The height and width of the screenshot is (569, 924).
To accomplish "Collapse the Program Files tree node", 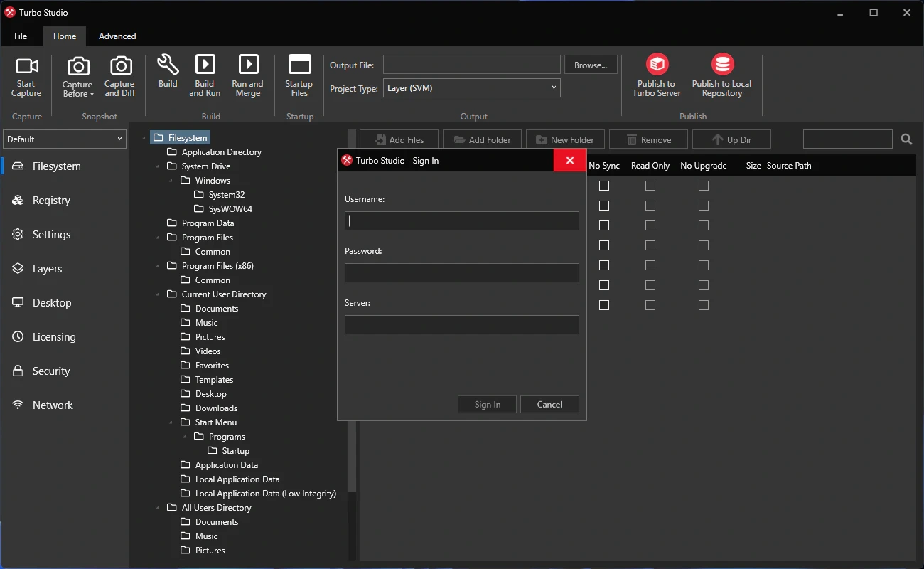I will point(158,238).
